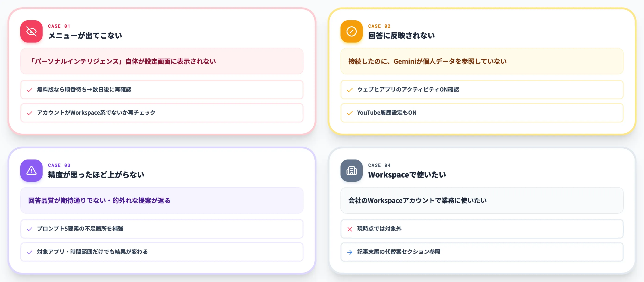The image size is (644, 282).
Task: Click the pink box about パーソナルインテリジェンス not shown
Action: point(162,61)
